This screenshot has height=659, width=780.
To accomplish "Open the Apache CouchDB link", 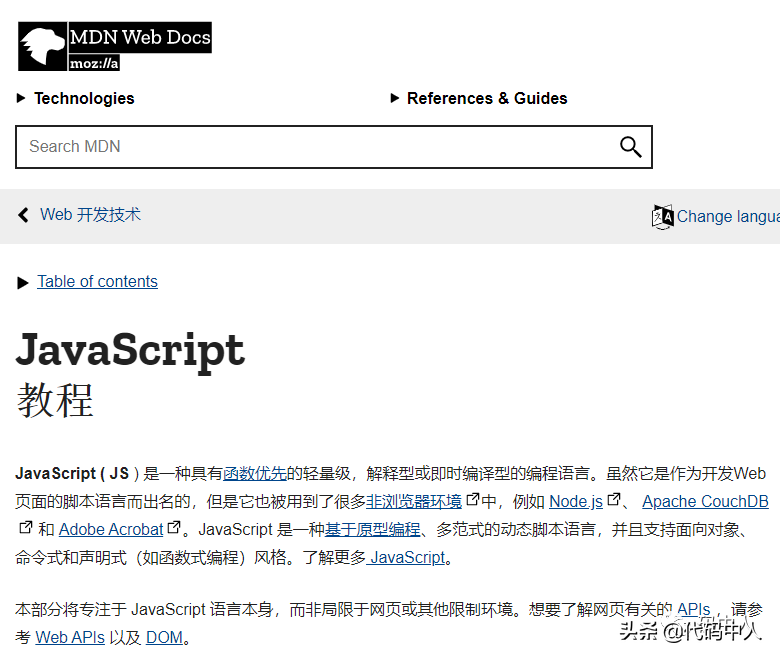I will [x=705, y=501].
